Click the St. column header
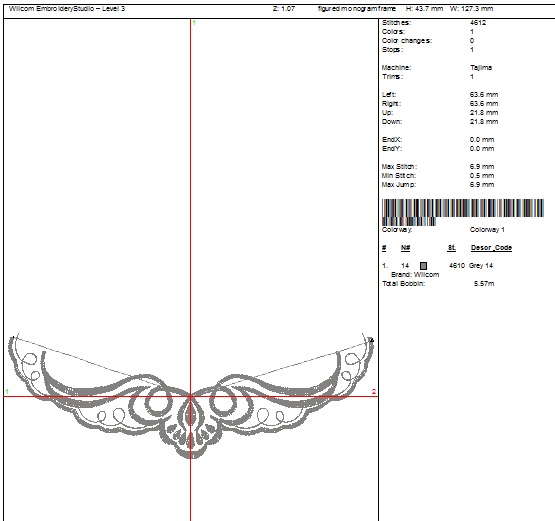This screenshot has width=555, height=521. tap(452, 248)
